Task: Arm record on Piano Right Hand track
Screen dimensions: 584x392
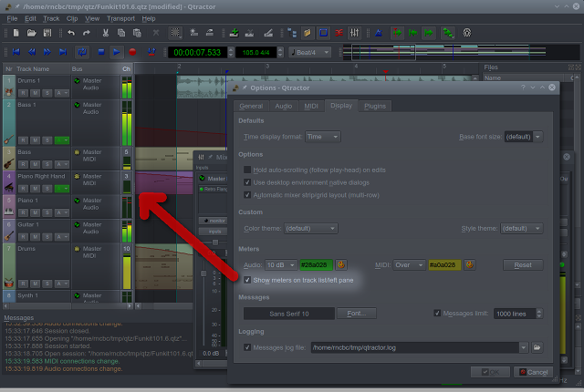Action: pyautogui.click(x=23, y=189)
